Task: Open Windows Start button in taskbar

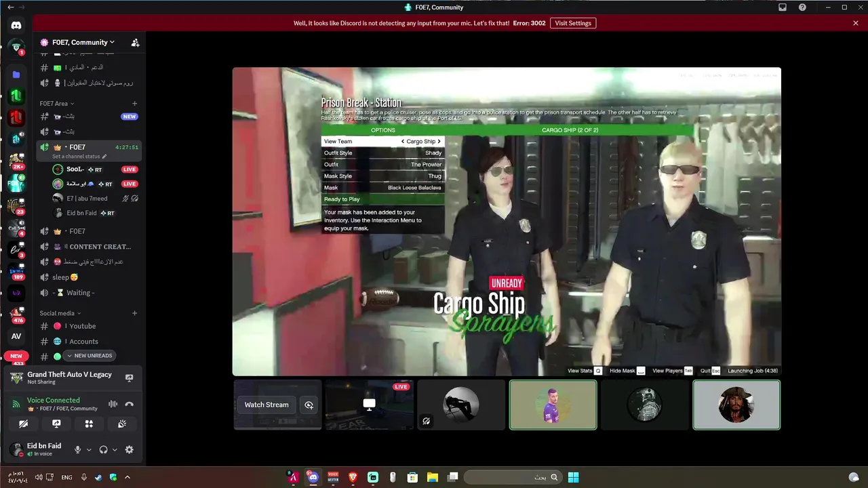Action: (x=573, y=477)
